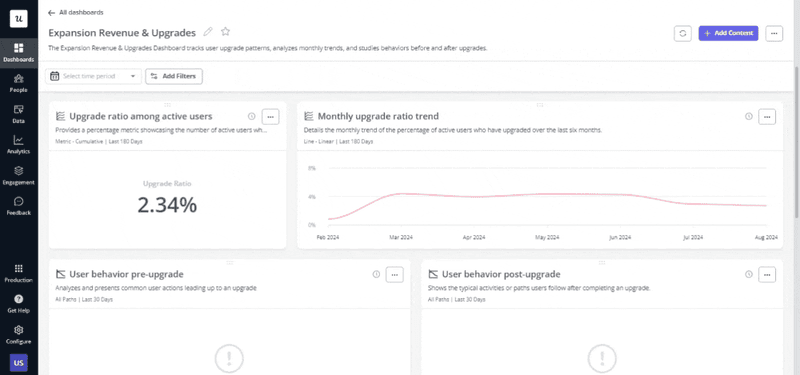800x375 pixels.
Task: Edit the dashboard title with the pencil icon
Action: [208, 32]
